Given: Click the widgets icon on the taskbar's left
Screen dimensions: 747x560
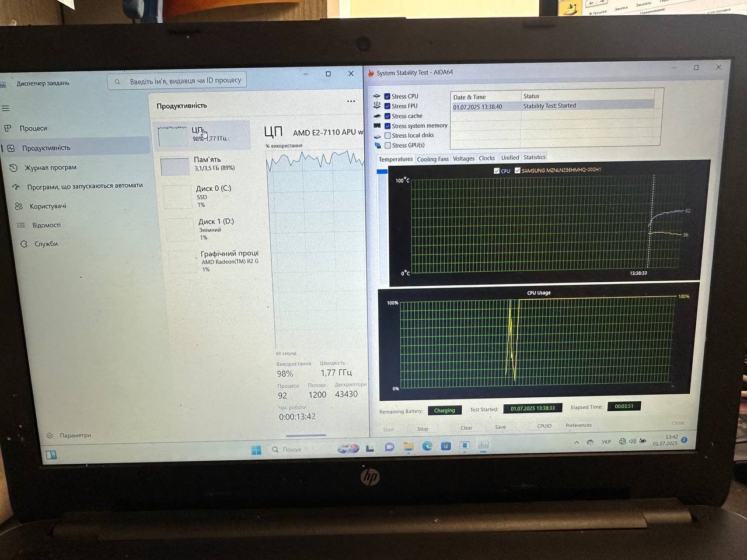Looking at the screenshot, I should [51, 455].
